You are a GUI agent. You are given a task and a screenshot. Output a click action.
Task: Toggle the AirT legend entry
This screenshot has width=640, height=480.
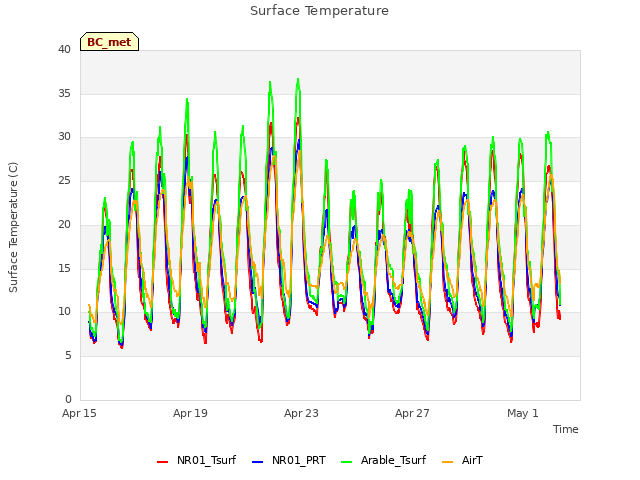click(462, 460)
